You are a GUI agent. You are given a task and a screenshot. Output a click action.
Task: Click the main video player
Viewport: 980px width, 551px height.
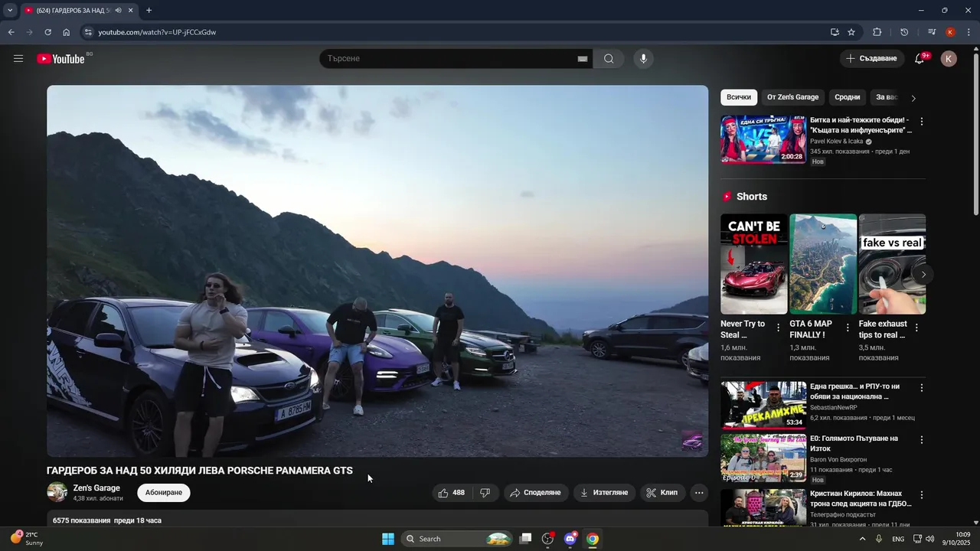[377, 271]
